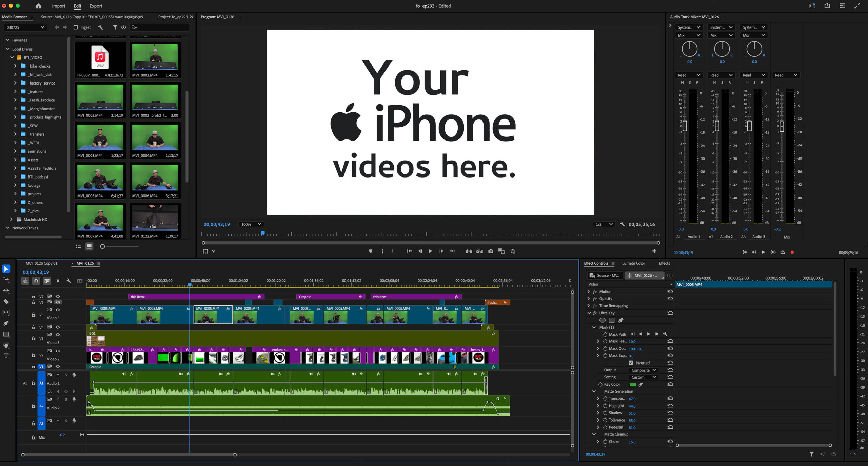The width and height of the screenshot is (868, 466).
Task: Uncheck the Inverted mask checkbox
Action: coord(631,363)
